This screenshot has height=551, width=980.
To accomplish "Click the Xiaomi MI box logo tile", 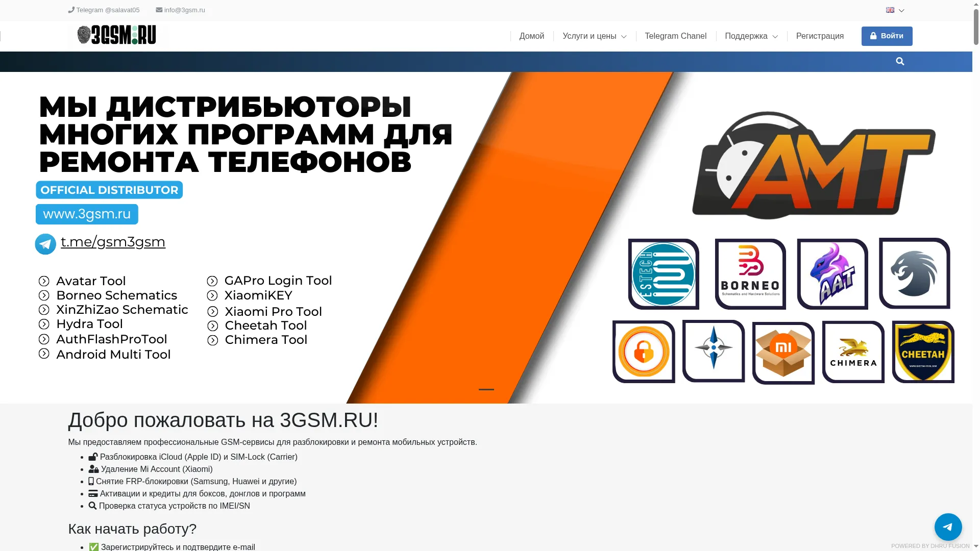I will tap(783, 353).
